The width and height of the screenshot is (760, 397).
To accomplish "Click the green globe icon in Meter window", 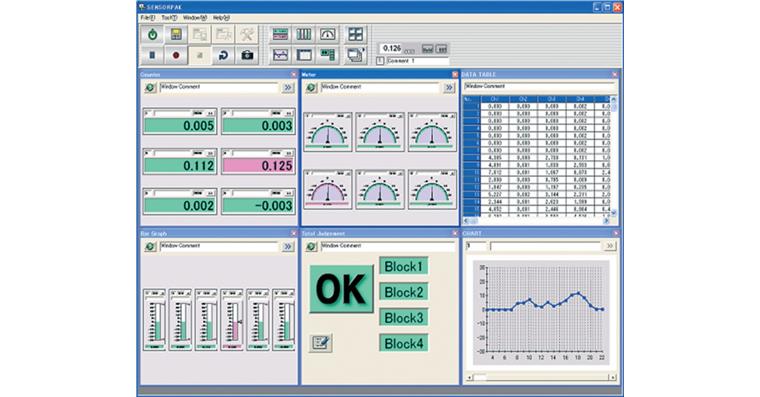I will [311, 88].
